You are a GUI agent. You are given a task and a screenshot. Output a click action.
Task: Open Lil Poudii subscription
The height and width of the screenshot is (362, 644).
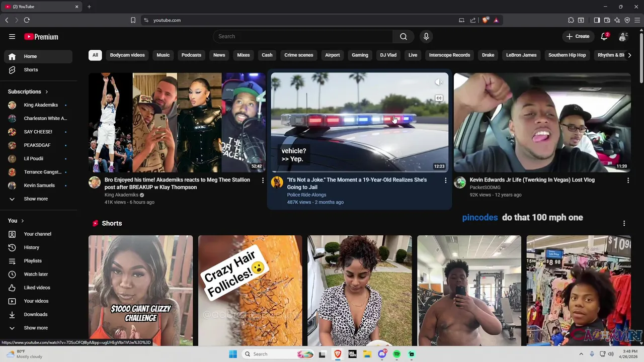(x=38, y=159)
